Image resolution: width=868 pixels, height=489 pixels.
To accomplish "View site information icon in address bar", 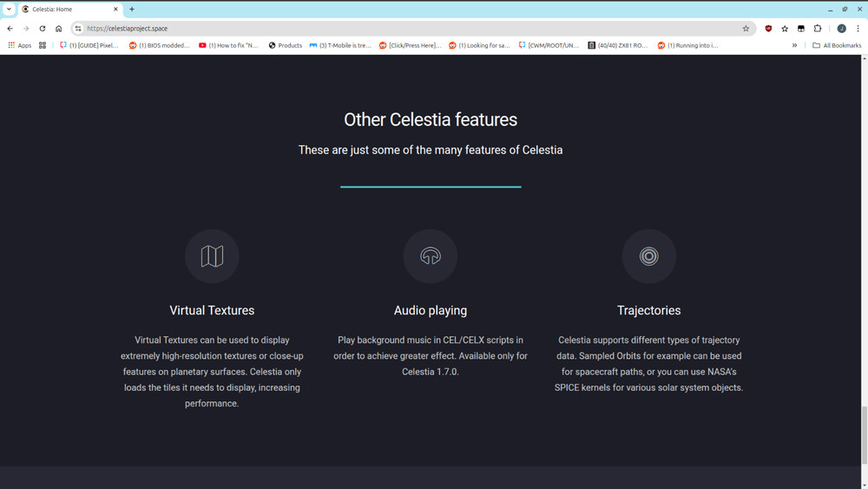I will pyautogui.click(x=78, y=29).
